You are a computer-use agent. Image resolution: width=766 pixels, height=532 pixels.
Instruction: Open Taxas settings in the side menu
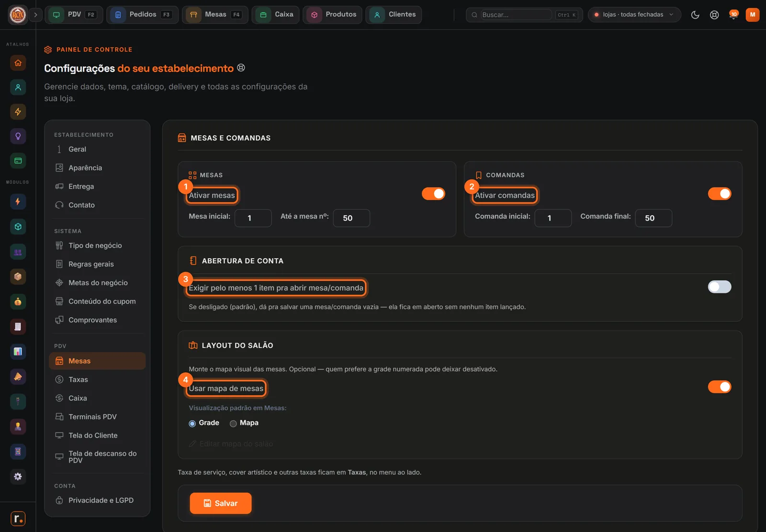point(97,379)
